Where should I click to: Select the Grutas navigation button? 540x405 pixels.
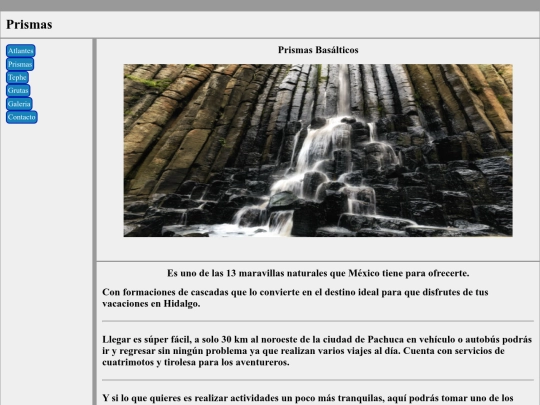pyautogui.click(x=18, y=90)
